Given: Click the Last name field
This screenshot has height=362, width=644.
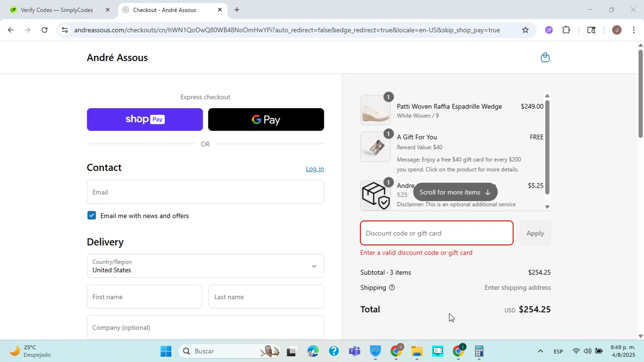Looking at the screenshot, I should pyautogui.click(x=266, y=297).
